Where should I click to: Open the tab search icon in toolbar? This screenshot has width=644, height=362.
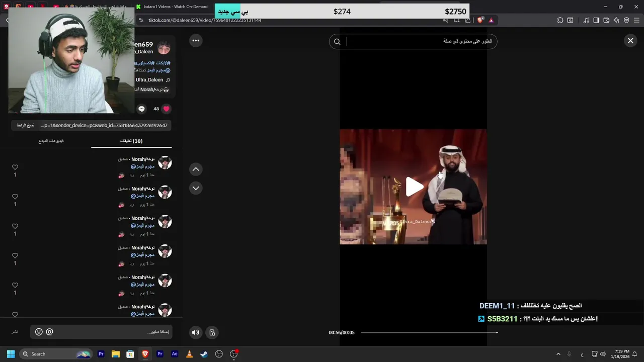point(570,20)
